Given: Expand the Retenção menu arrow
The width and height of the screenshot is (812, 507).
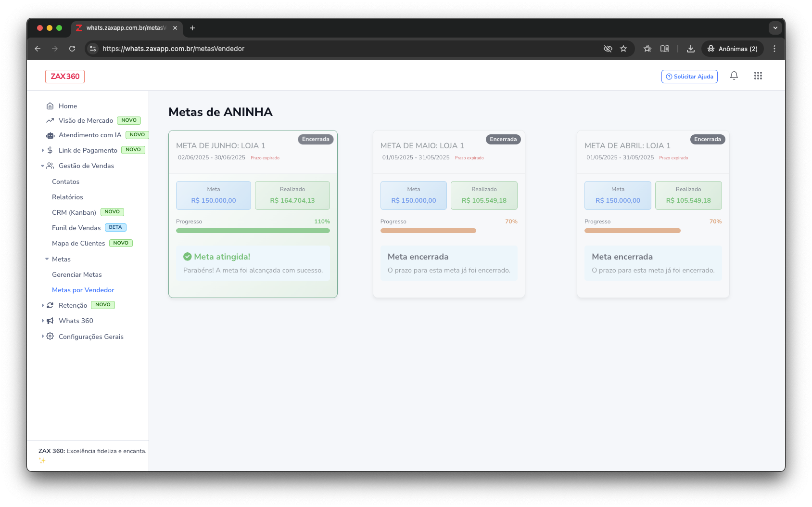Looking at the screenshot, I should [43, 305].
